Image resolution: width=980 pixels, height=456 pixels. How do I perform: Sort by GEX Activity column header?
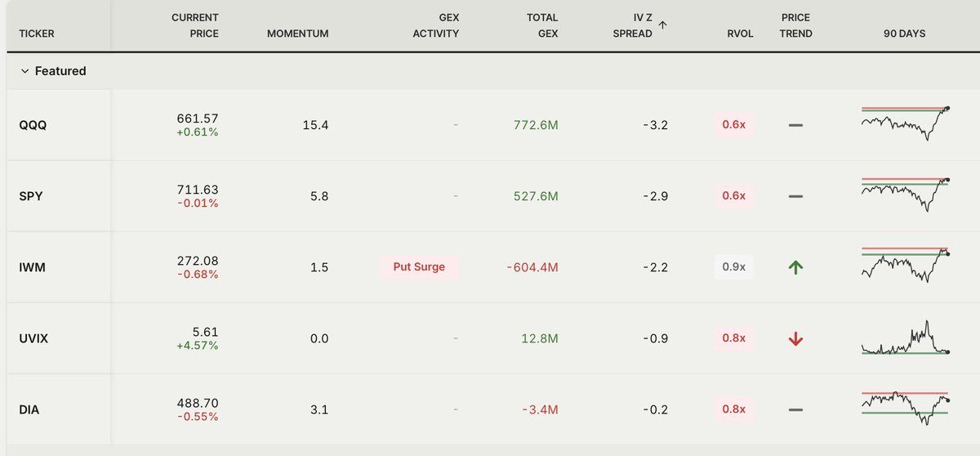[x=437, y=25]
